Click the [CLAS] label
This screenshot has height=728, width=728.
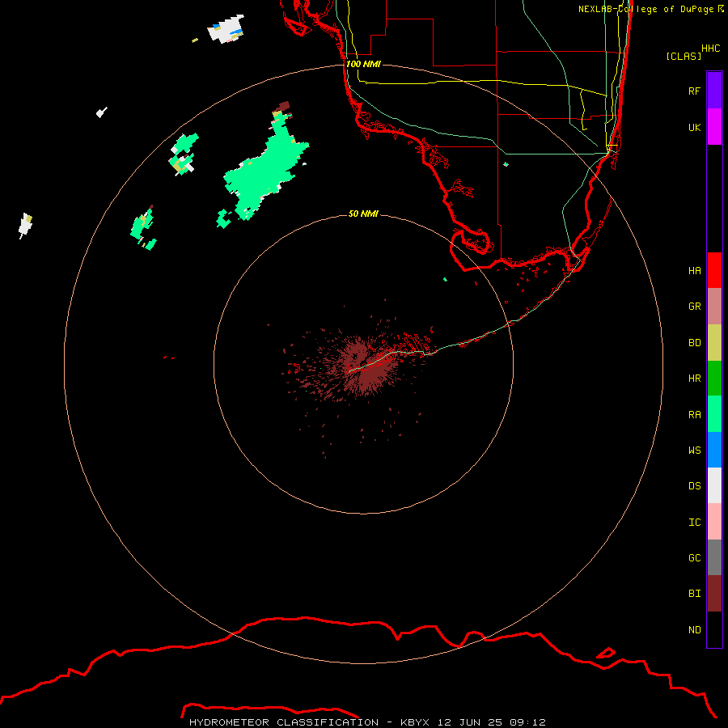[684, 56]
